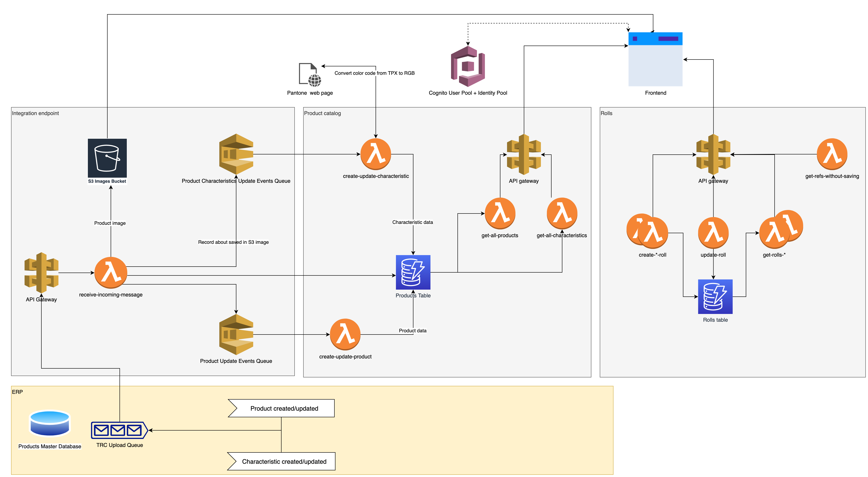Select the get-all-products Lambda icon
Screen dimensions: 868x477
(x=500, y=213)
